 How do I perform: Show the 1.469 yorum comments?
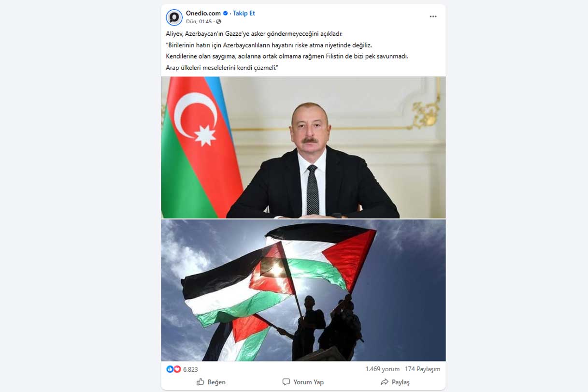click(382, 369)
